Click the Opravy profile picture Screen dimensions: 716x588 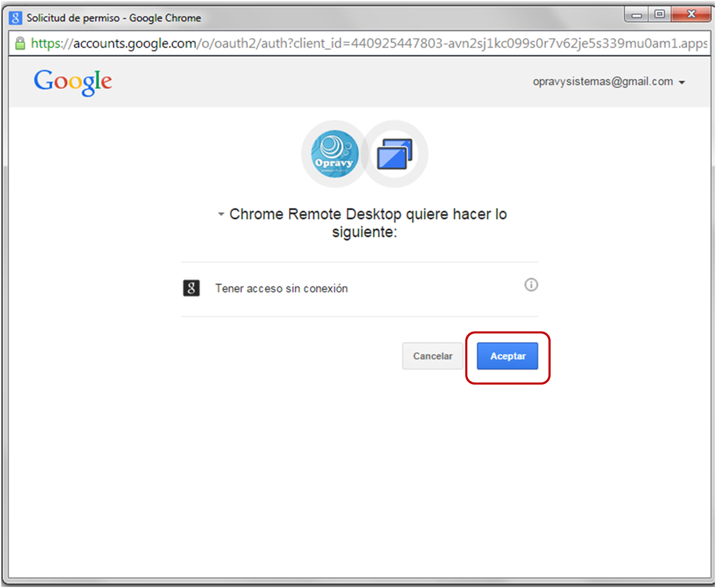point(335,154)
